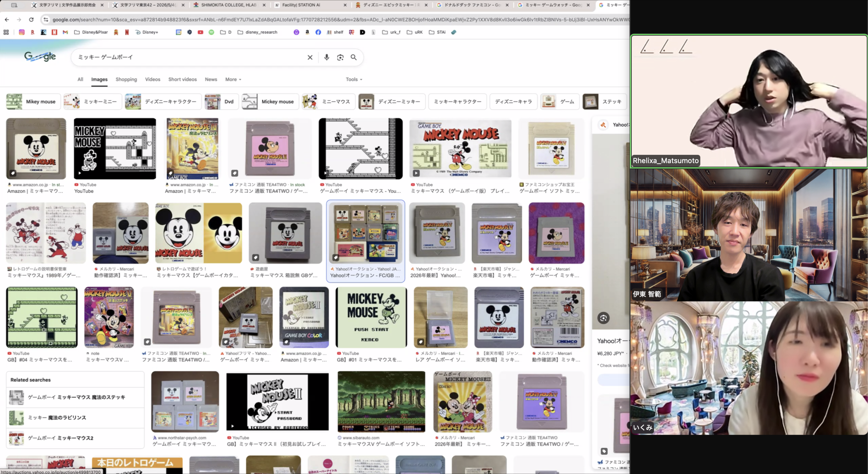Open the YouTube bookmark icon

tap(200, 32)
